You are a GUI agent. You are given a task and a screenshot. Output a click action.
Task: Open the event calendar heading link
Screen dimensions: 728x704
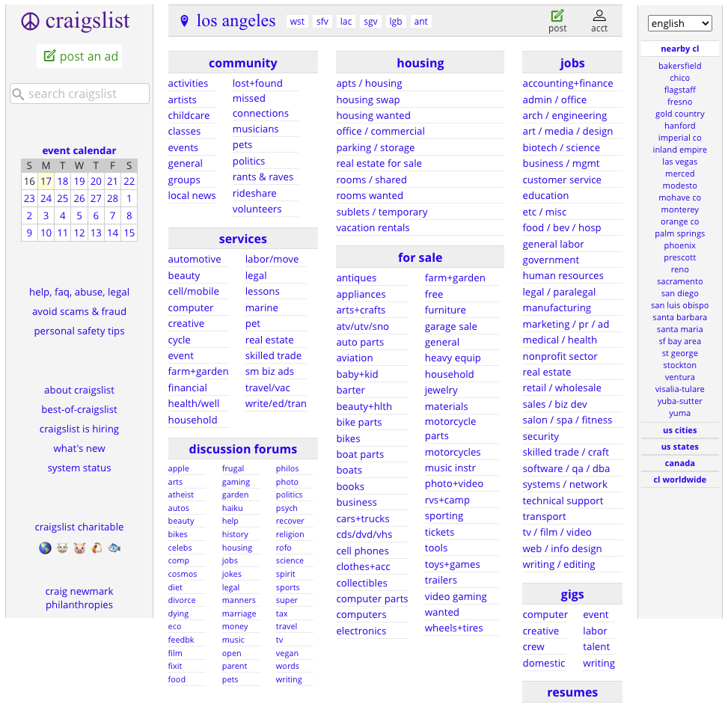click(79, 150)
